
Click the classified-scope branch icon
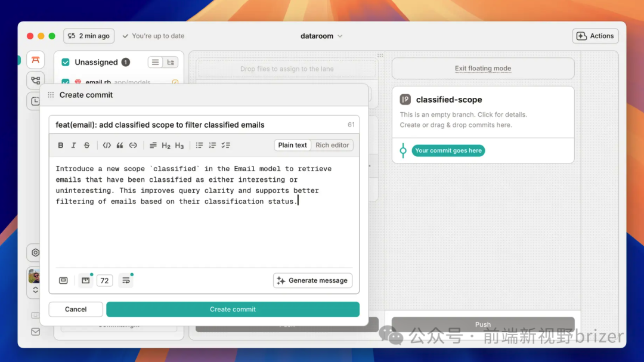tap(405, 100)
